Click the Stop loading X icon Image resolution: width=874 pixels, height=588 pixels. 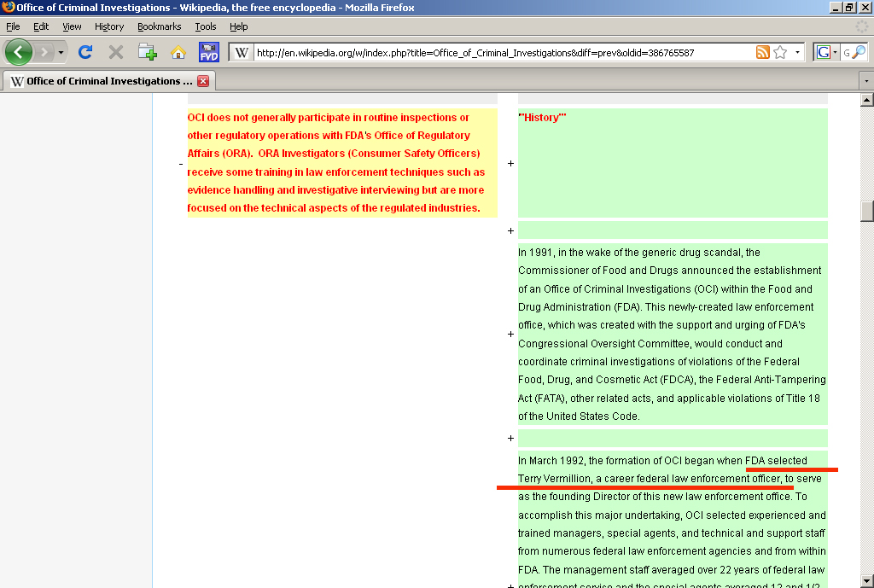click(x=116, y=52)
